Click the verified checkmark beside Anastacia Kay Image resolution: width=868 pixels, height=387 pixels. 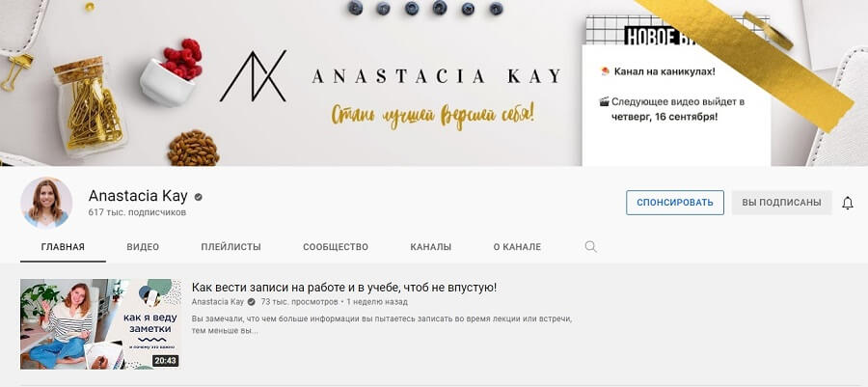198,197
